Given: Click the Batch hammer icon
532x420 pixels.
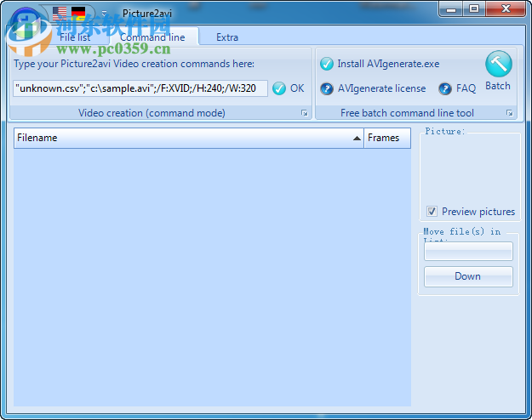Looking at the screenshot, I should (x=499, y=64).
